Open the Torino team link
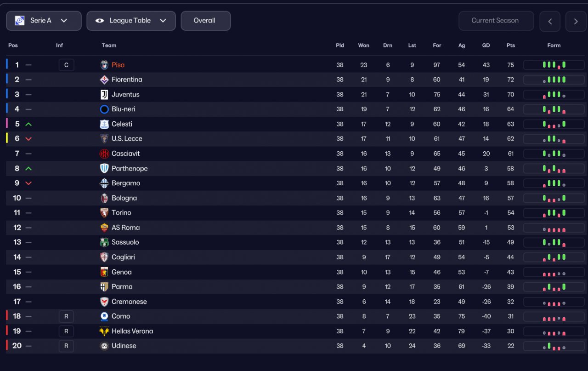 tap(121, 213)
